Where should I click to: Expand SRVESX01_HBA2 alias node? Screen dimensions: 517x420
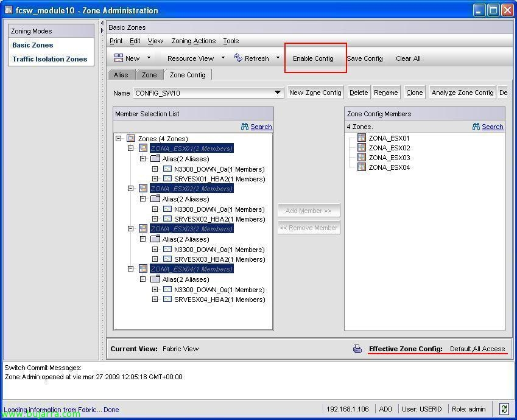[x=155, y=179]
